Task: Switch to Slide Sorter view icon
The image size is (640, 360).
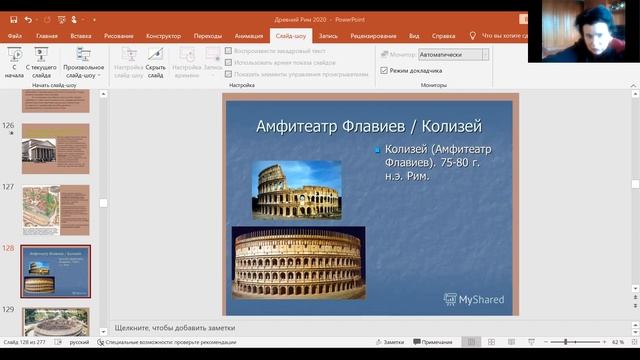Action: (x=491, y=342)
